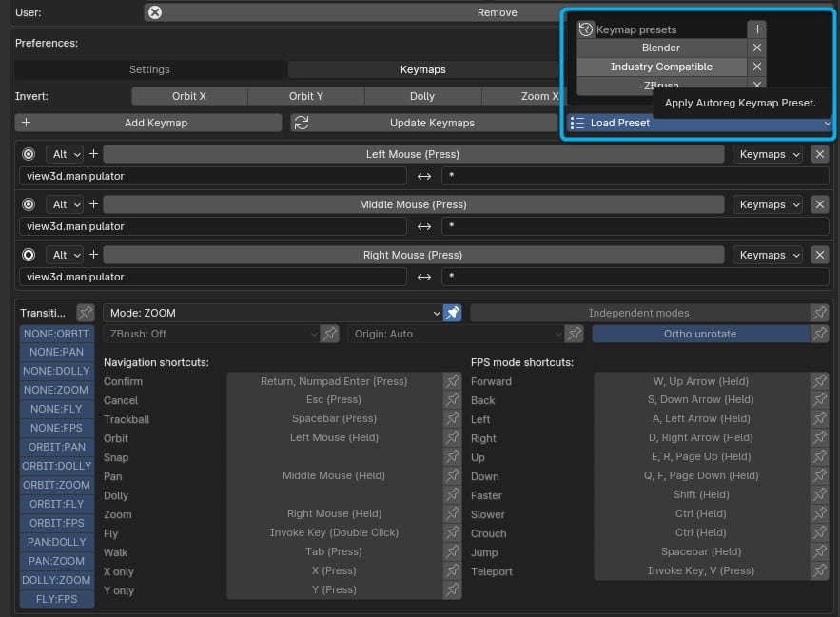Add new keymap preset with plus icon
Image resolution: width=840 pixels, height=617 pixels.
[x=757, y=29]
